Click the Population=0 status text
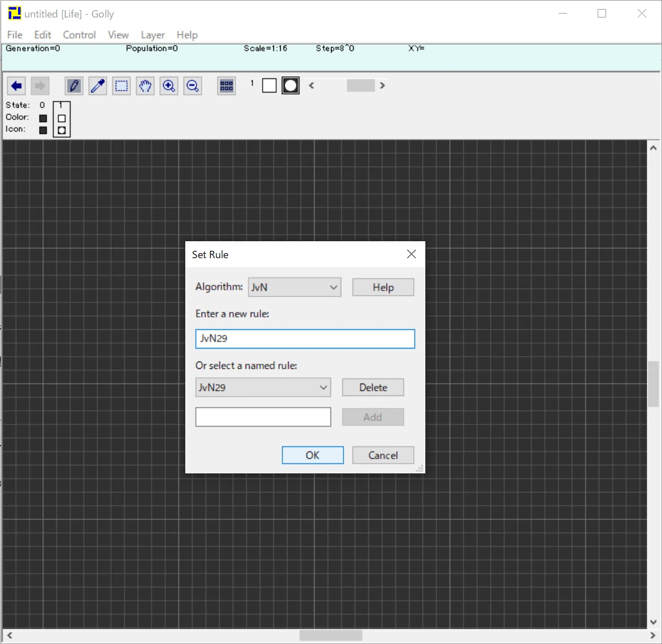This screenshot has width=662, height=644. click(152, 49)
